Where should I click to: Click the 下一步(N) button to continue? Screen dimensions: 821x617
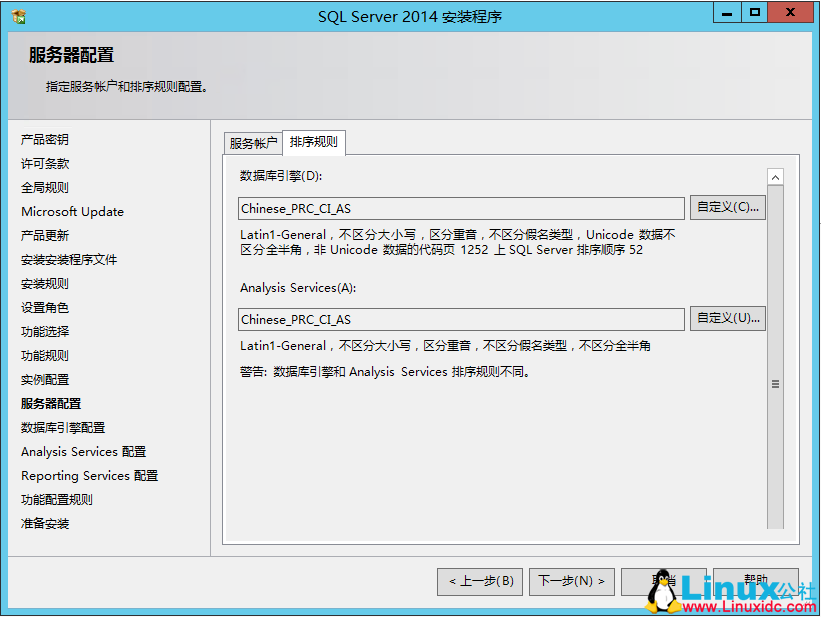coord(572,581)
